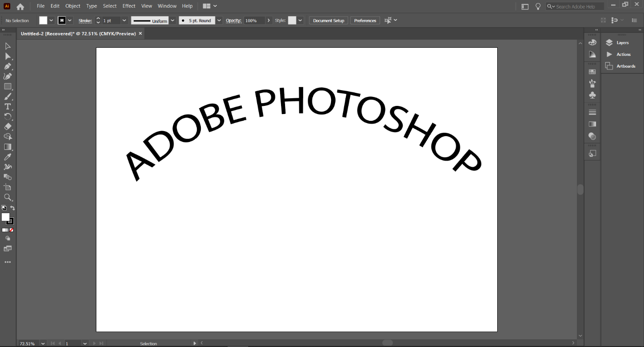Screen dimensions: 644x347
Task: Choose the Rotate tool
Action: (8, 116)
